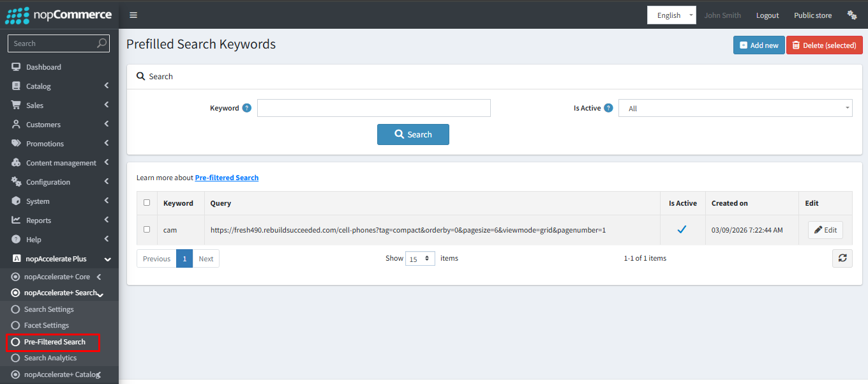868x384 pixels.
Task: Change the items per page dropdown
Action: pos(420,259)
